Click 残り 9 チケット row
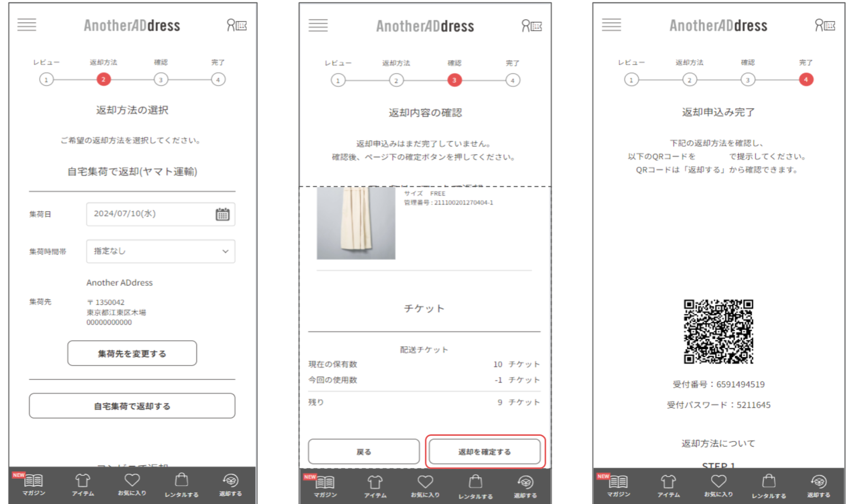This screenshot has width=858, height=504. tap(424, 402)
